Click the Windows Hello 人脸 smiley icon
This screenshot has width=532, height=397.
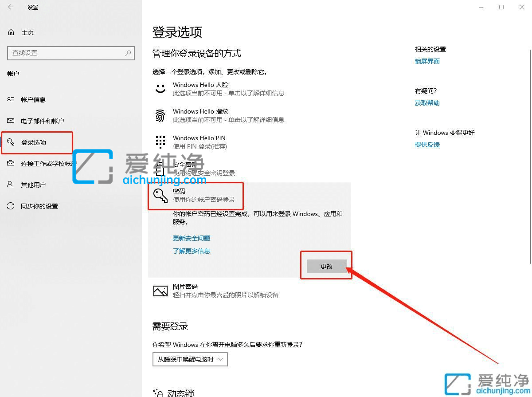click(x=160, y=89)
